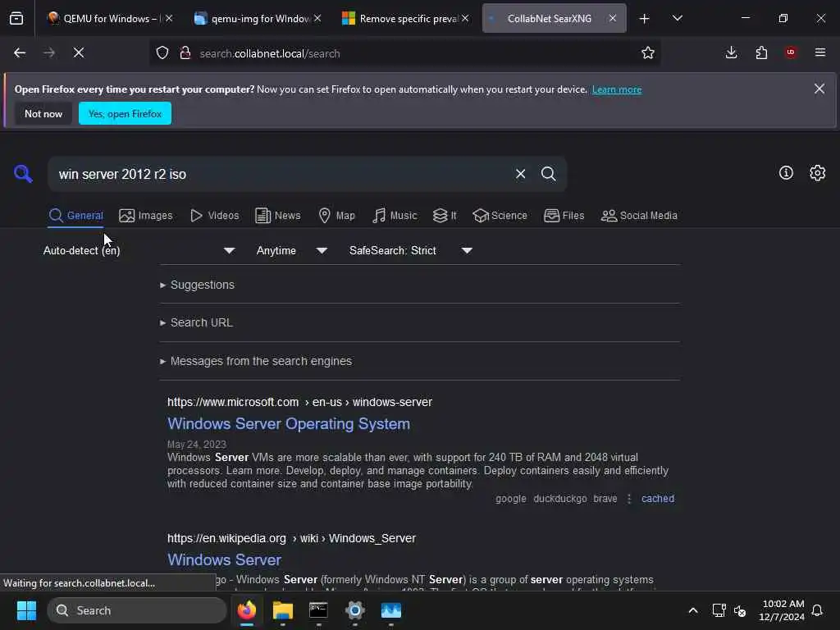Open a new browser tab
This screenshot has height=630, width=840.
645,19
